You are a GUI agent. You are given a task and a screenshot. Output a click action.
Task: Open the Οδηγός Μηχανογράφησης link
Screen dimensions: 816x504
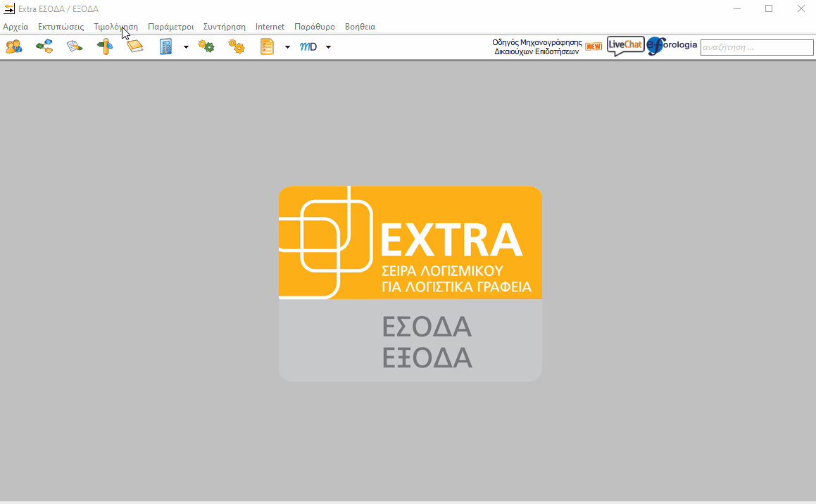click(x=537, y=47)
